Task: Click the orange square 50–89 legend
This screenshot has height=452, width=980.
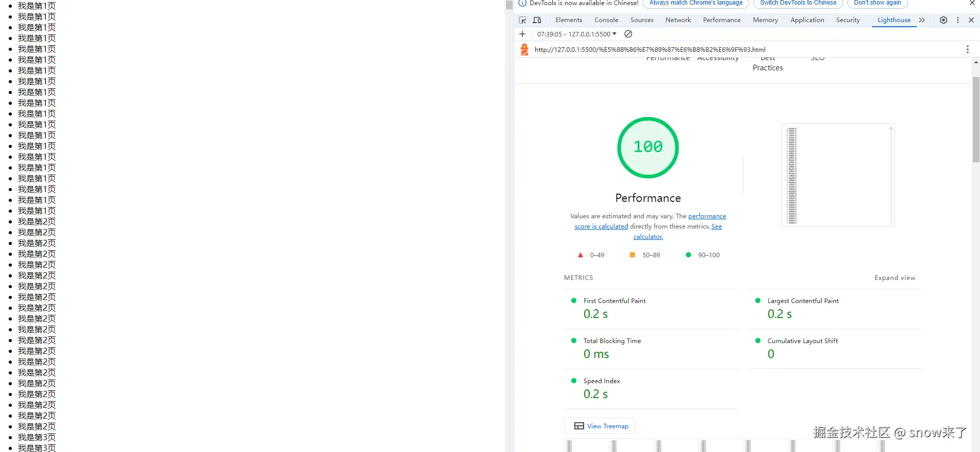Action: coord(645,255)
